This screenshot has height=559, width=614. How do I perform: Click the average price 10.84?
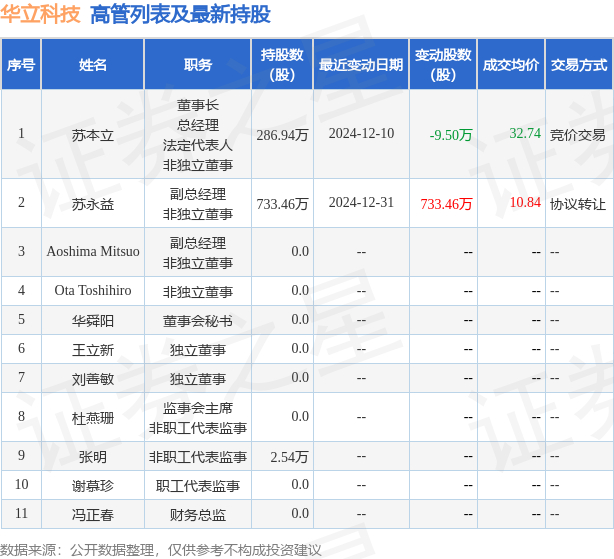click(525, 202)
